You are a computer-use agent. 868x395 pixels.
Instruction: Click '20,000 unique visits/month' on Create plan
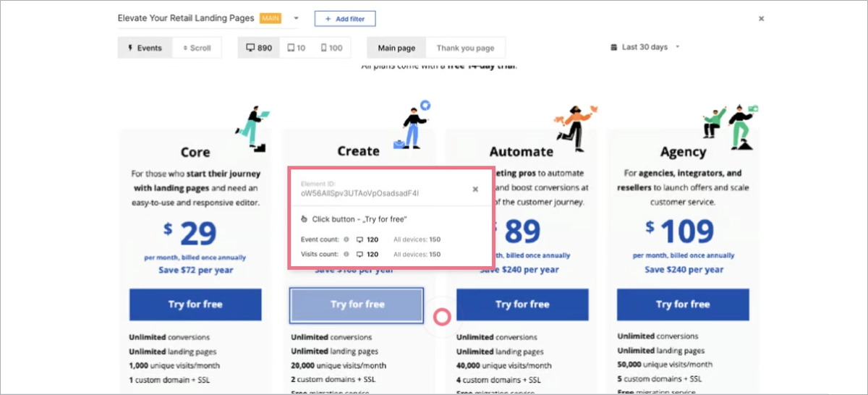pyautogui.click(x=339, y=365)
